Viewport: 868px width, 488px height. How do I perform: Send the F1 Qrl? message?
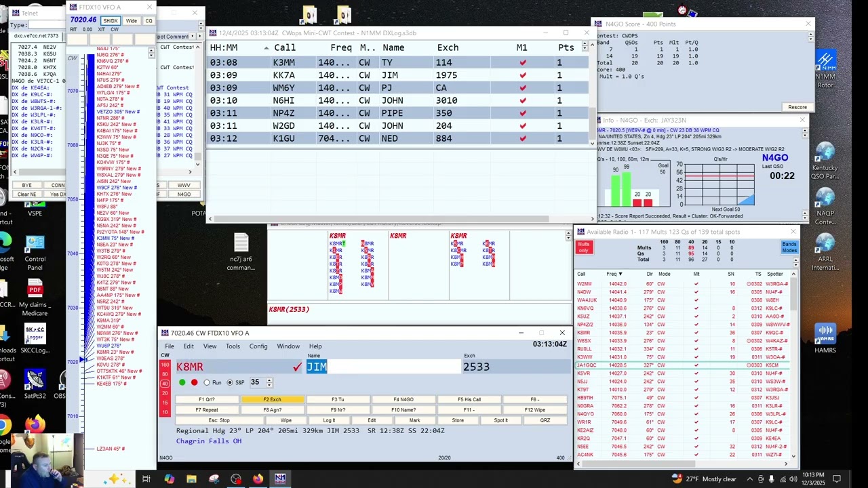tap(205, 399)
